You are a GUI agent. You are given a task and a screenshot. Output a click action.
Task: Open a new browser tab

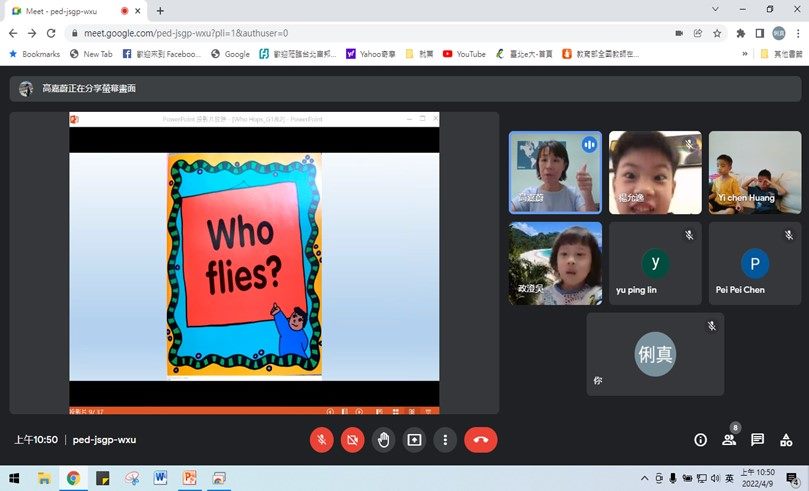(x=160, y=10)
